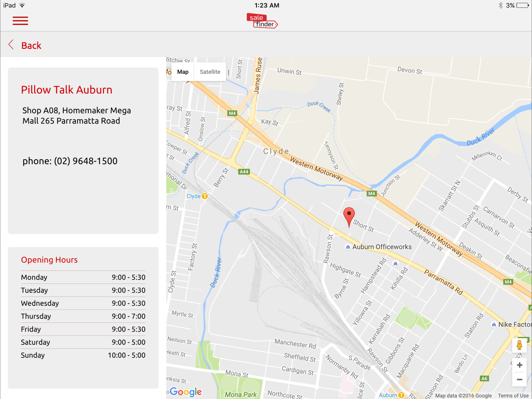Viewport: 532px width, 399px height.
Task: Click the Unwin St label
Action: click(x=289, y=71)
